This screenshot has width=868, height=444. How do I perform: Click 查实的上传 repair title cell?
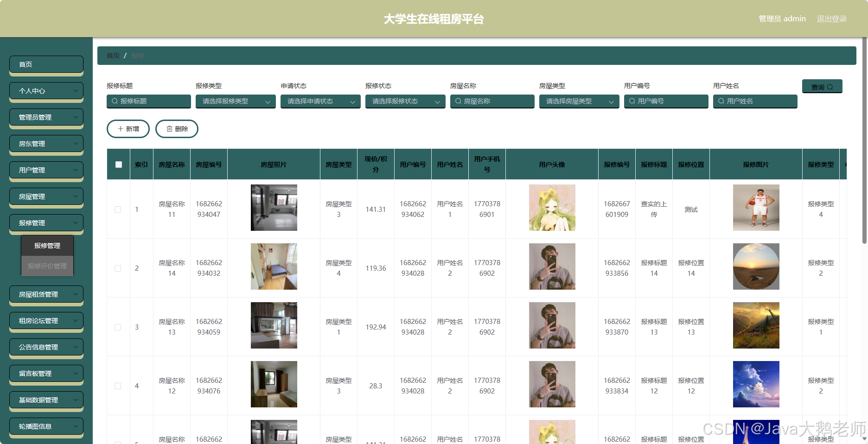654,209
